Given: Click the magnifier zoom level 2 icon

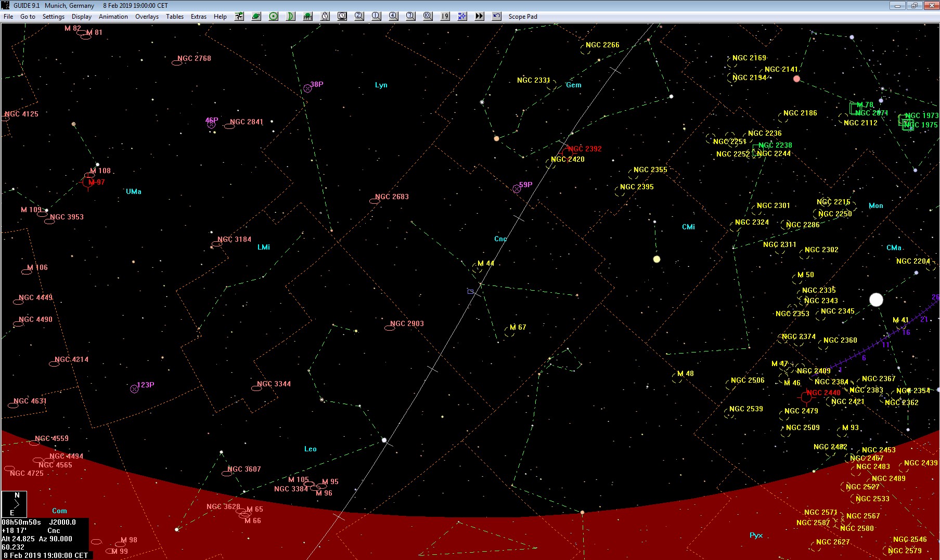Looking at the screenshot, I should point(359,16).
